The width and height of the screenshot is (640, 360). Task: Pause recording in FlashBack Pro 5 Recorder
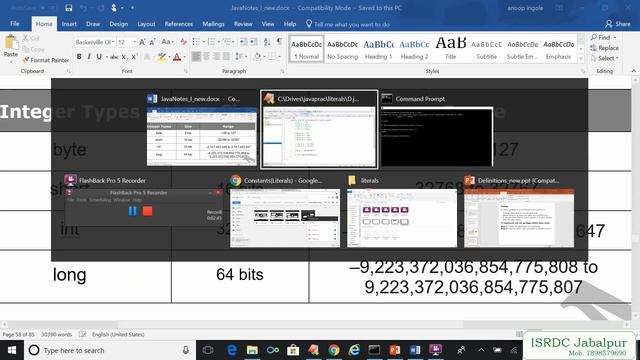coord(133,211)
